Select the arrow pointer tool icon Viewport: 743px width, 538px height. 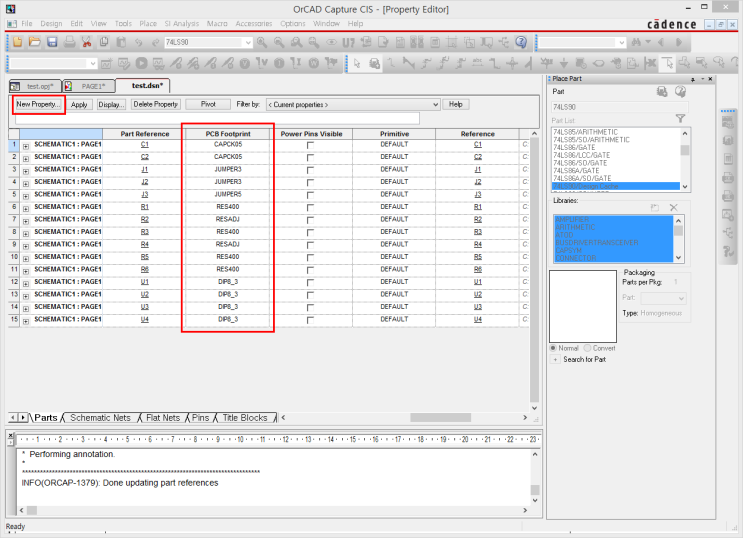click(x=357, y=63)
